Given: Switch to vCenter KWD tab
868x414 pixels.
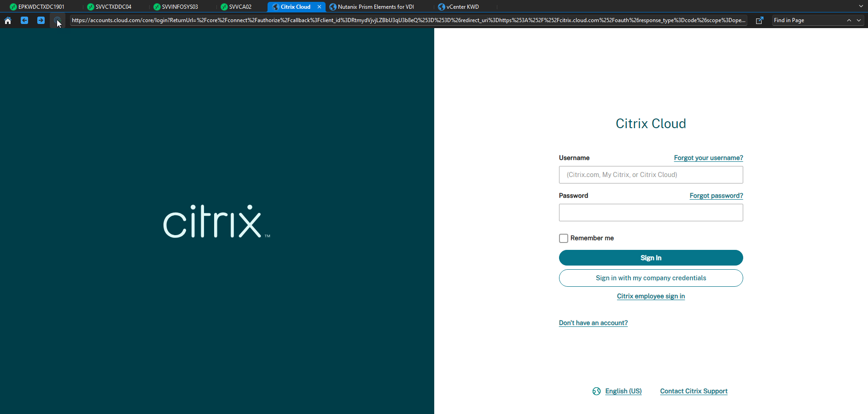Looking at the screenshot, I should click(x=459, y=7).
